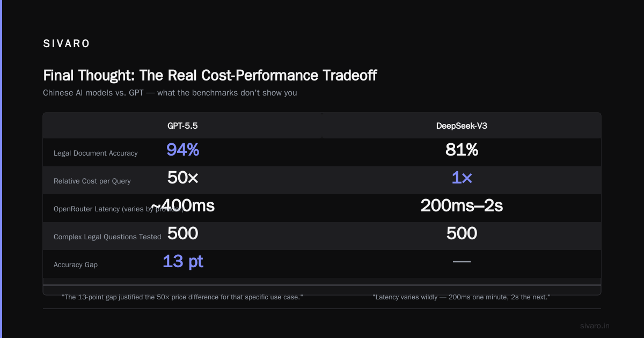The image size is (644, 338).
Task: Click the 13 pt gap value
Action: [x=182, y=262]
